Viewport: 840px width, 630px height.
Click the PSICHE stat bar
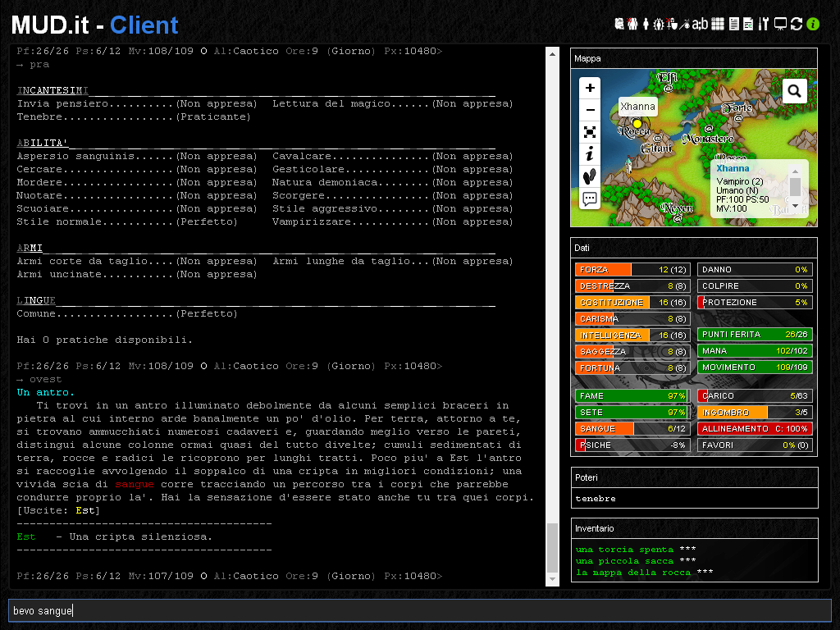tap(632, 445)
